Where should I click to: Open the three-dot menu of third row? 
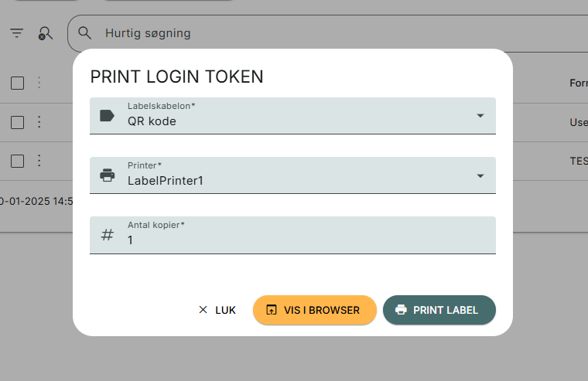coord(39,161)
